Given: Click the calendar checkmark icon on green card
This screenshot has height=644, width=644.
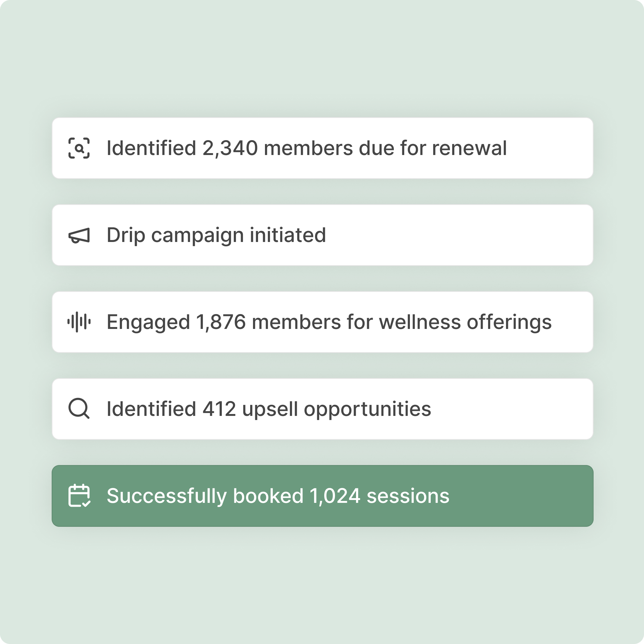Looking at the screenshot, I should point(79,496).
